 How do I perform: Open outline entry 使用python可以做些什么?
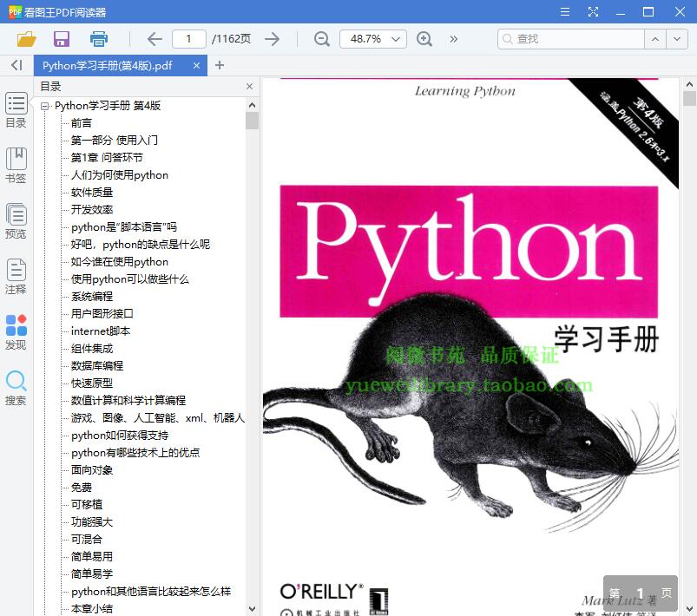(x=130, y=279)
